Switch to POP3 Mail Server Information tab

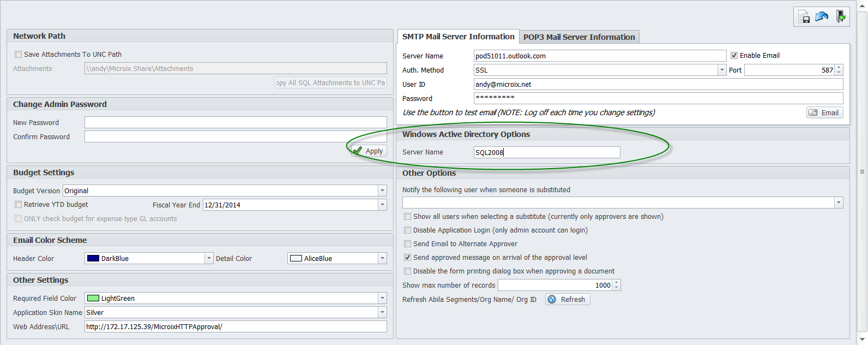point(579,37)
